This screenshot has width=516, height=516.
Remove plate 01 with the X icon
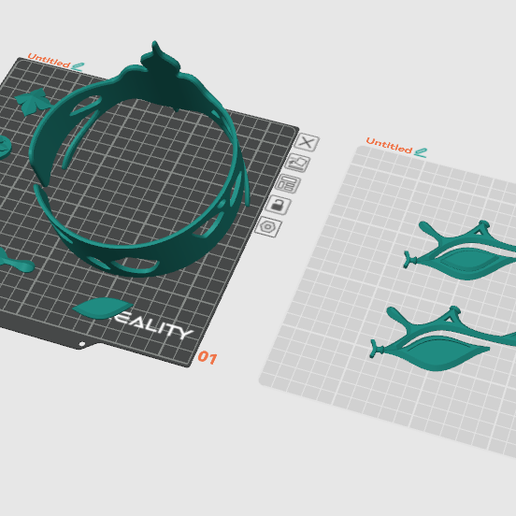[306, 143]
